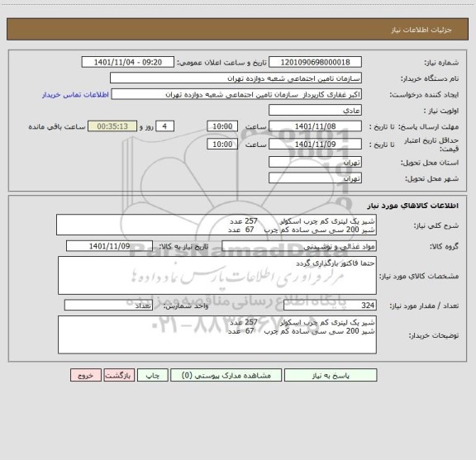Click the جزئیات اطلاعات نیاز header title

point(421,30)
